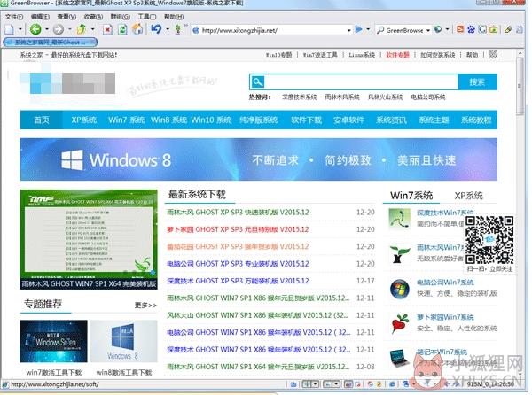
Task: Open the Home page house icon
Action: (x=137, y=29)
